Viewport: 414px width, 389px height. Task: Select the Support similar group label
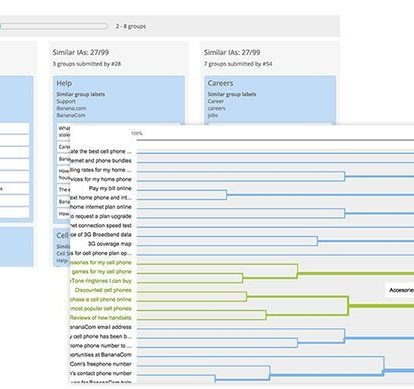coord(66,101)
